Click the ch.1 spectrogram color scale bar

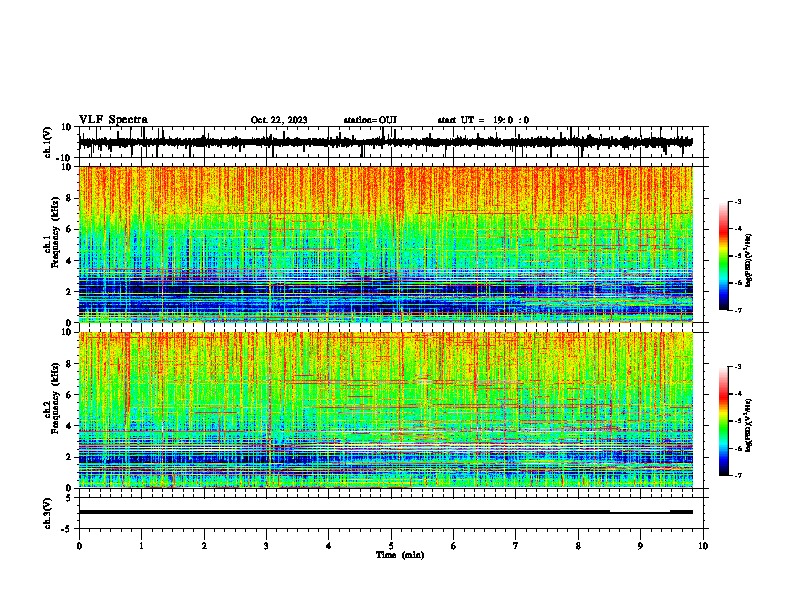point(723,256)
